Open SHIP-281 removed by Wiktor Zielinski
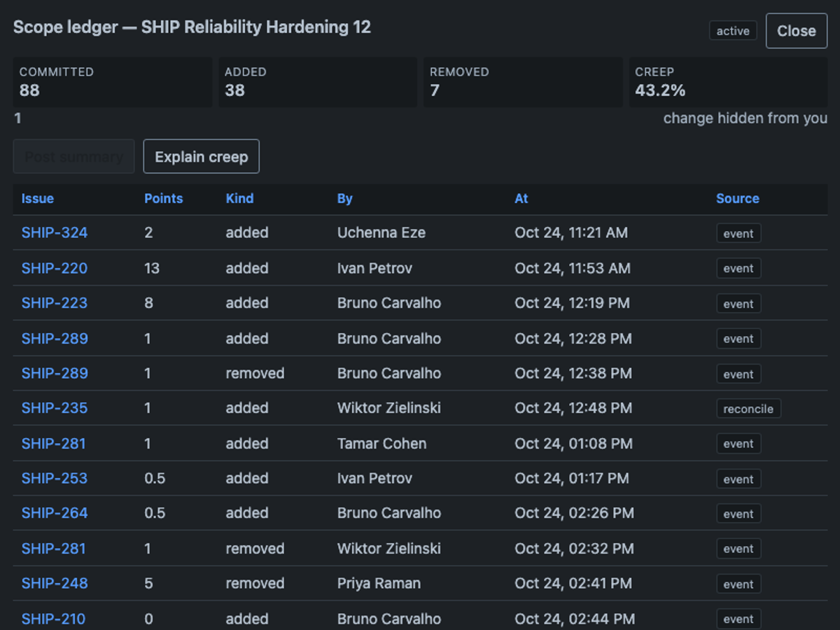This screenshot has height=630, width=840. tap(54, 548)
